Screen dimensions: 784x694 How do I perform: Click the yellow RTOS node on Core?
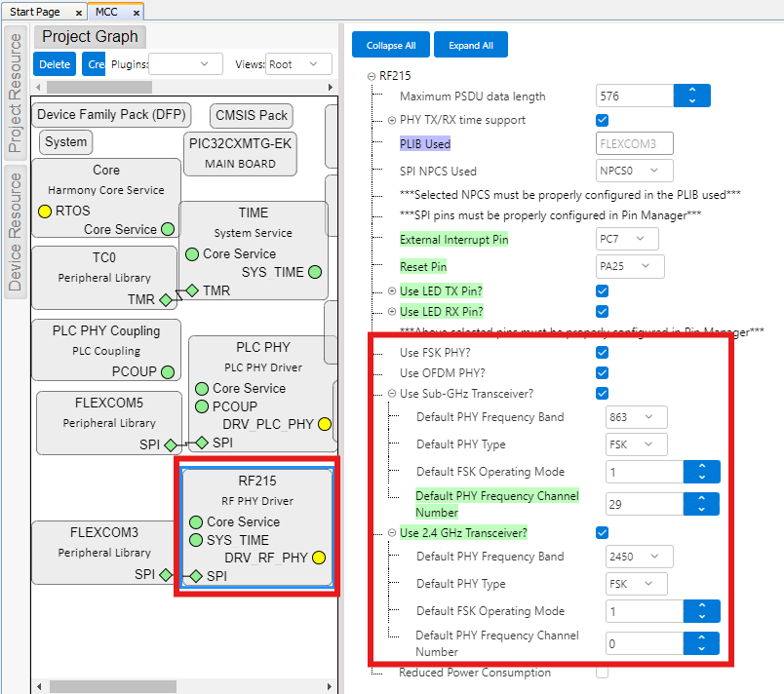(x=45, y=211)
